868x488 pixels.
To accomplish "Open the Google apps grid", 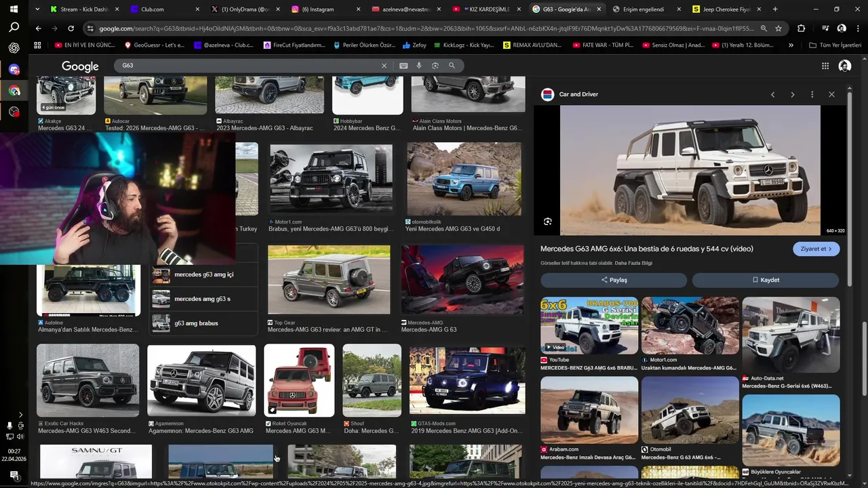I will [825, 66].
